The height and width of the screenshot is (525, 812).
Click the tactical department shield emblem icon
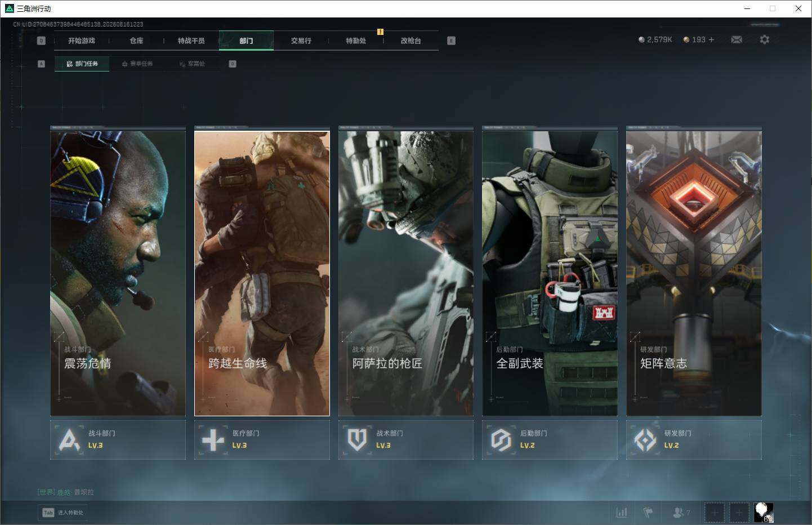coord(357,440)
